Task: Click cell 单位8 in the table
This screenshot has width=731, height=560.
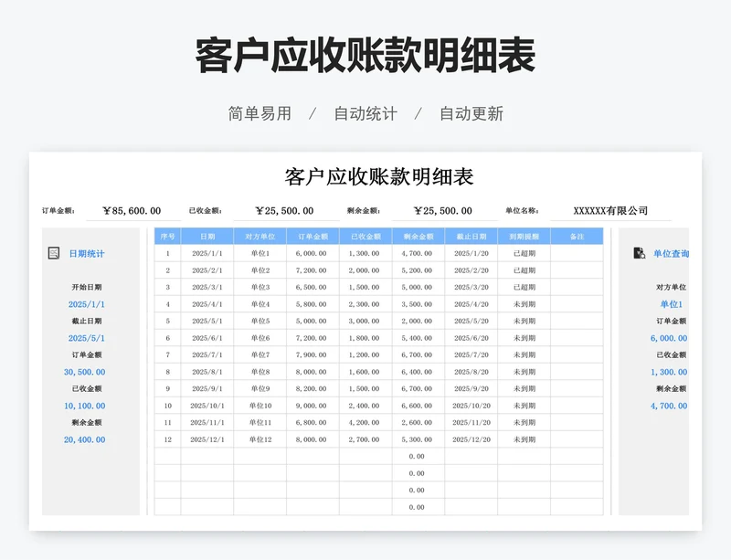Action: pos(260,372)
